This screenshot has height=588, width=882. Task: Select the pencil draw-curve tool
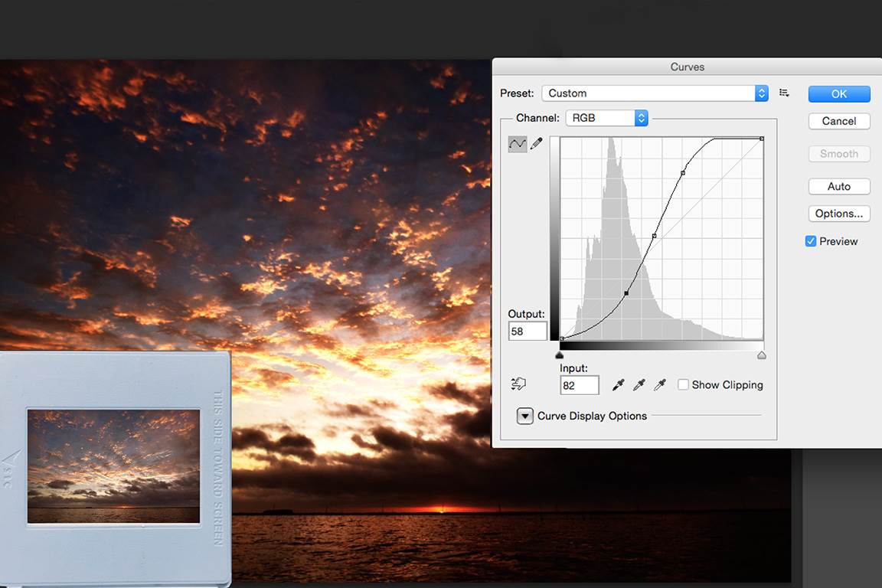(x=536, y=143)
